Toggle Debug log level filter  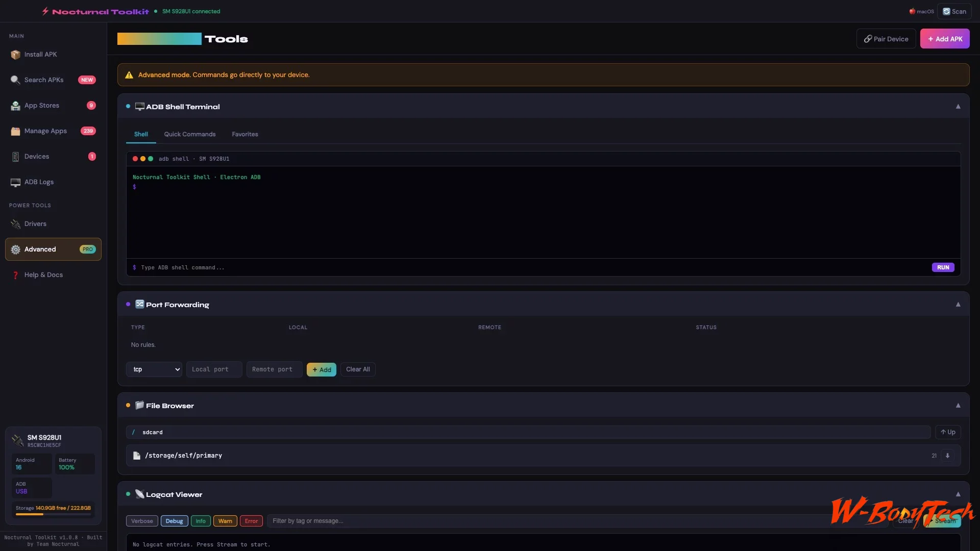tap(174, 521)
